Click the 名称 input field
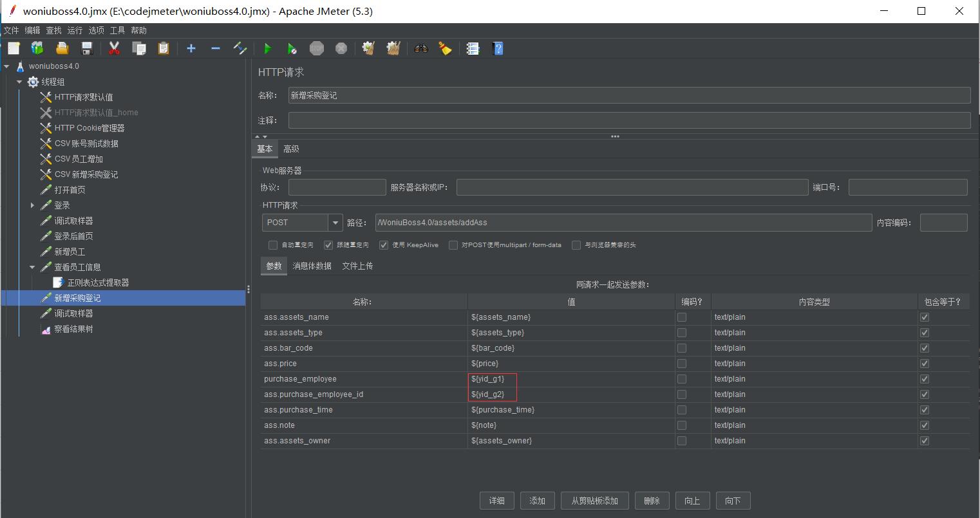Viewport: 980px width, 518px height. coord(629,95)
